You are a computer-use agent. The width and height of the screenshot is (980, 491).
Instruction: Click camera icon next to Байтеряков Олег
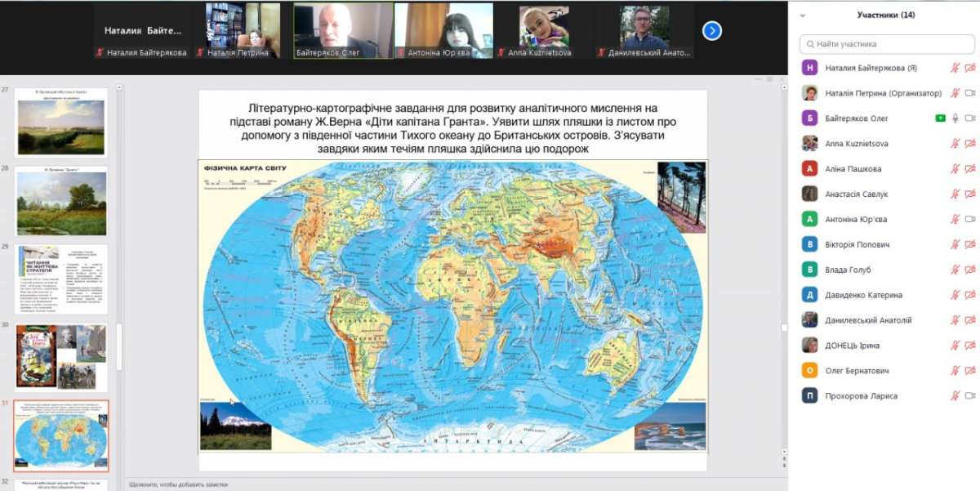970,118
